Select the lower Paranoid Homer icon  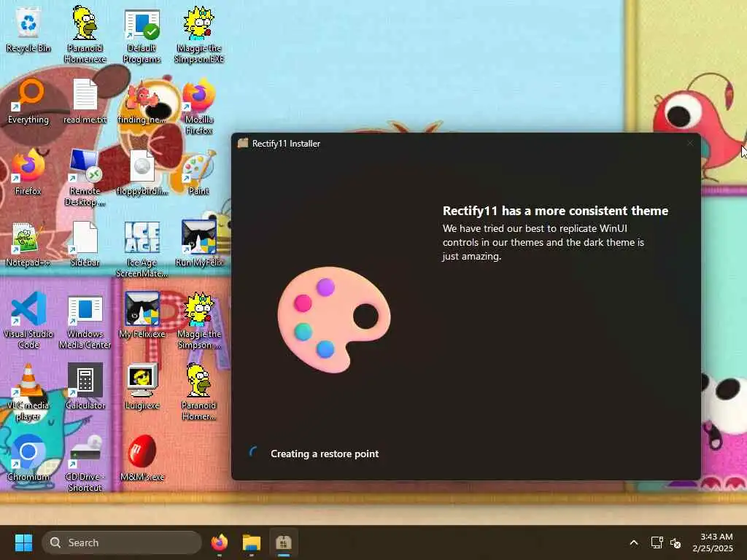pyautogui.click(x=199, y=392)
